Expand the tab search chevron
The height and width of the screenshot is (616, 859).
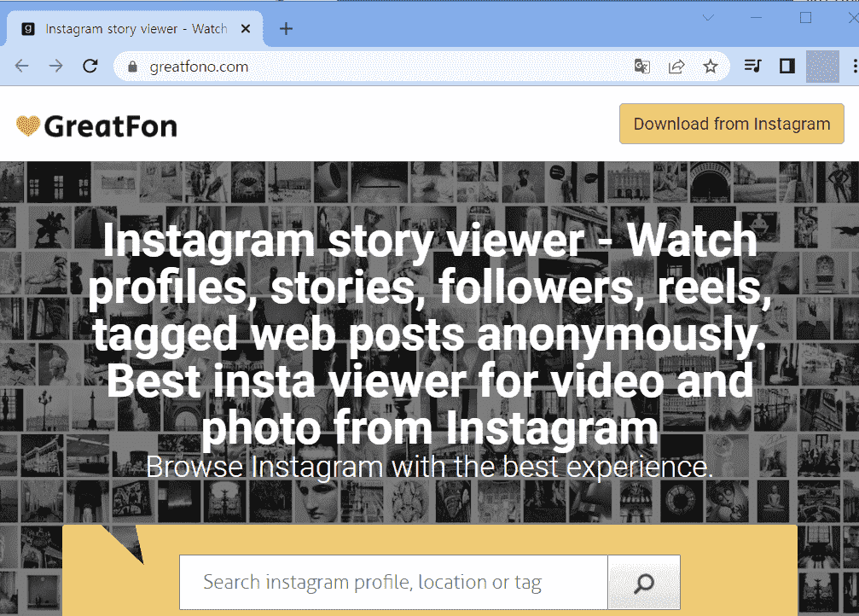point(708,18)
